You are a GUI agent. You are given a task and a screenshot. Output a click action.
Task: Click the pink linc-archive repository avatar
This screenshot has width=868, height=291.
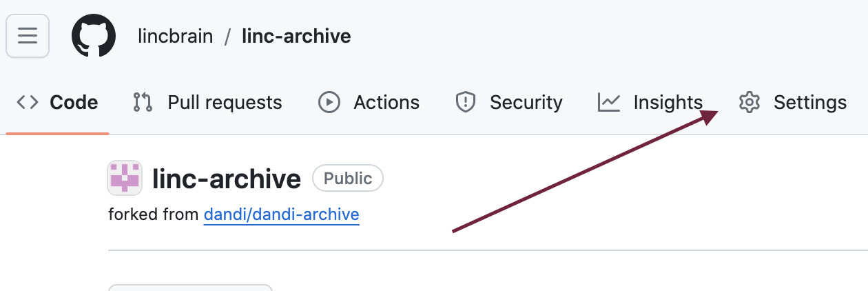[125, 178]
